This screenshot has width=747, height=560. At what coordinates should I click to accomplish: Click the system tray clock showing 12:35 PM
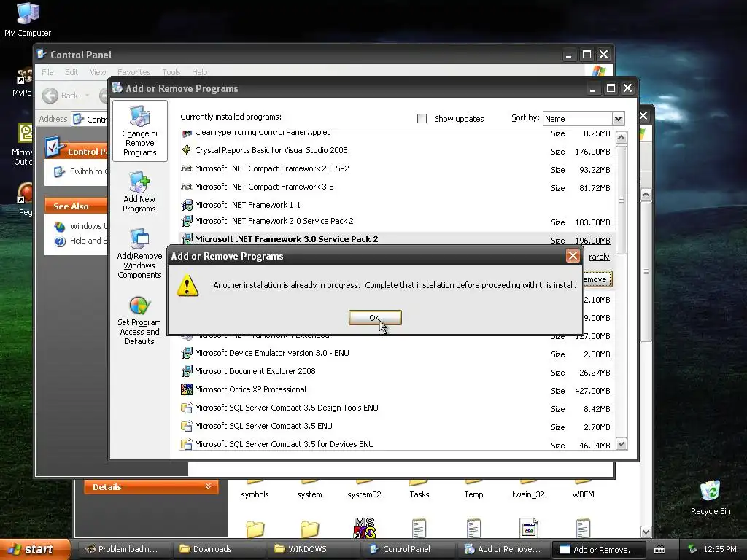[720, 549]
